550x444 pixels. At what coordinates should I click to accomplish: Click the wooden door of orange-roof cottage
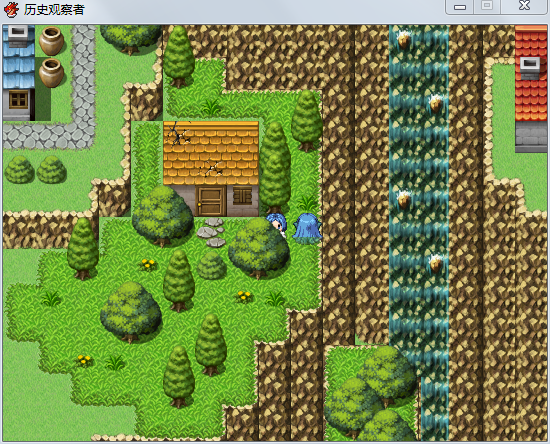210,201
